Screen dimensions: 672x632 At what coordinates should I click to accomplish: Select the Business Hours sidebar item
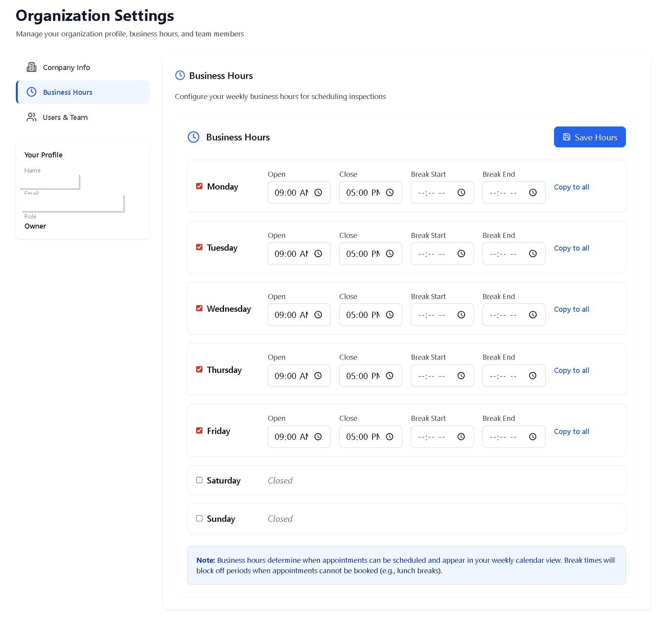point(83,92)
